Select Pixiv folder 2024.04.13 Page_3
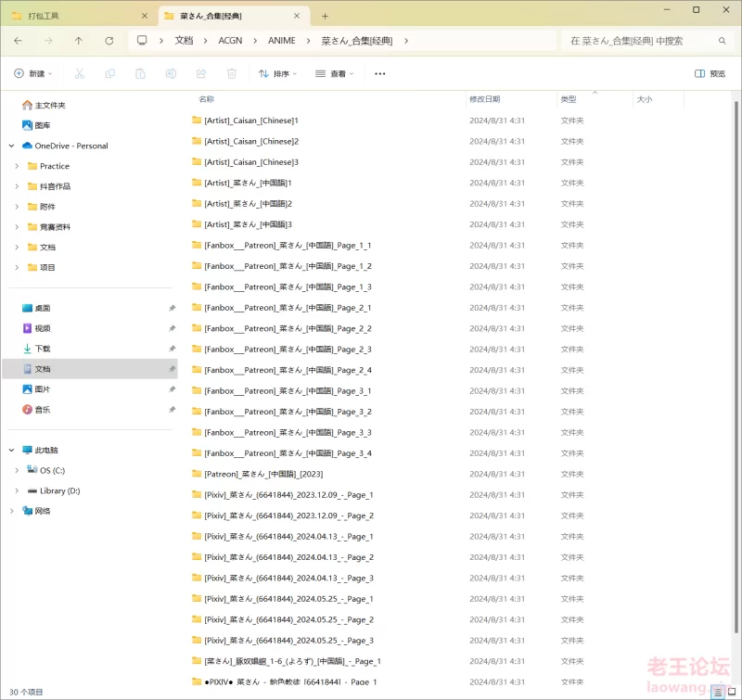Image resolution: width=742 pixels, height=700 pixels. [x=283, y=579]
